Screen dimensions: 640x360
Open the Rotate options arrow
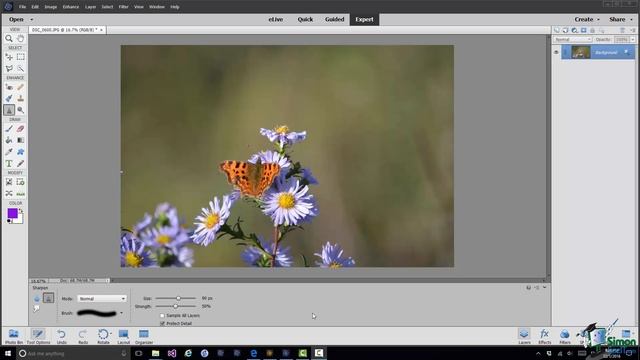[111, 333]
